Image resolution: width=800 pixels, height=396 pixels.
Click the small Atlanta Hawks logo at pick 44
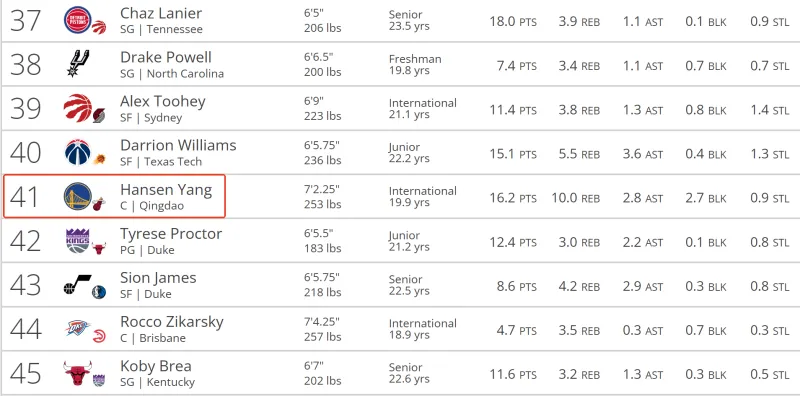[x=99, y=336]
